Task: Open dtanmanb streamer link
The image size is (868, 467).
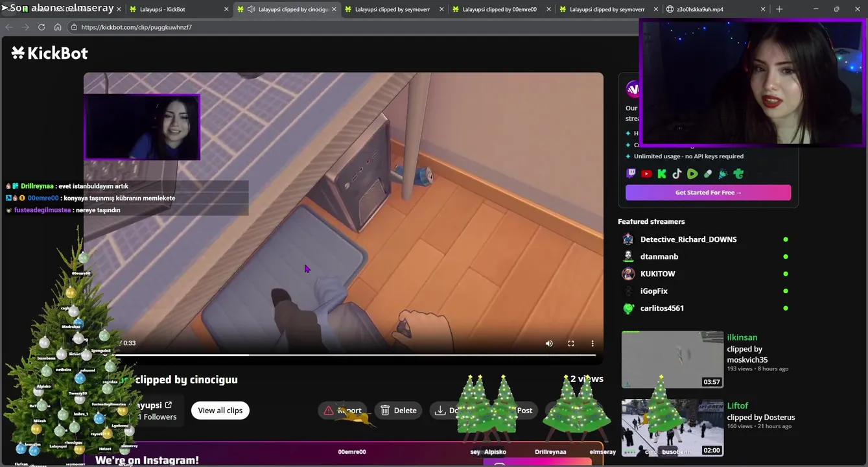Action: pos(659,256)
